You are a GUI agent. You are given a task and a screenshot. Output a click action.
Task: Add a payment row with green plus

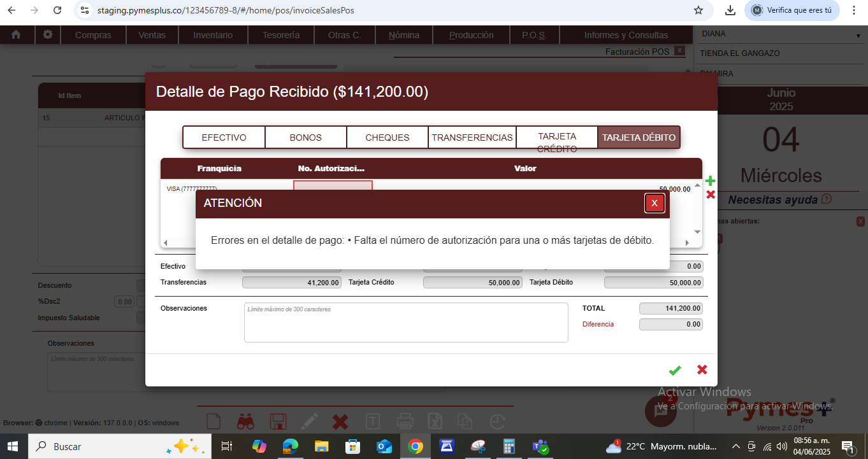coord(710,181)
